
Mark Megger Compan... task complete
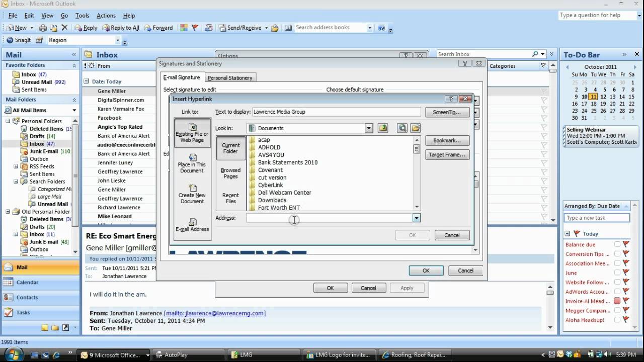click(617, 310)
